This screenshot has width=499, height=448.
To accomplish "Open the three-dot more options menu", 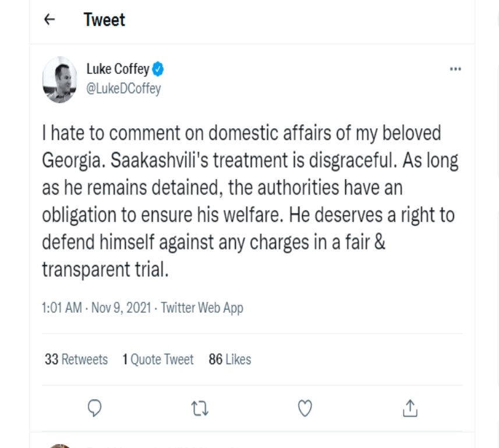I will click(x=455, y=69).
